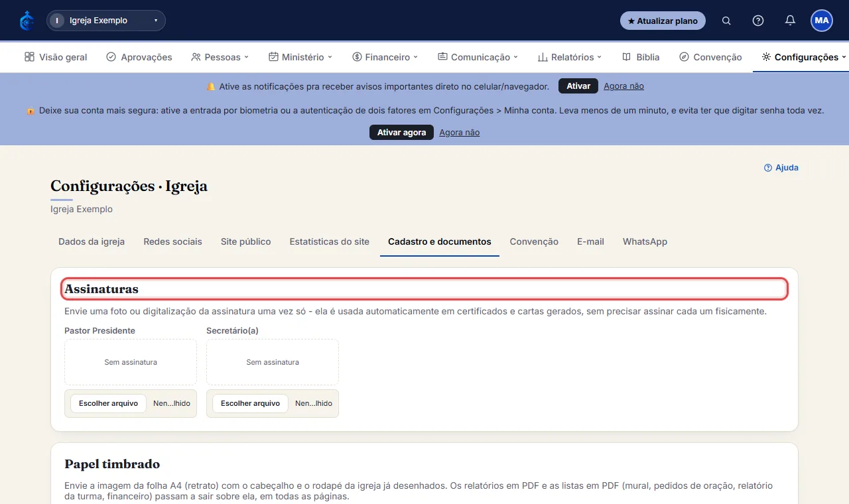Dismiss security banner with Agora não

click(459, 133)
